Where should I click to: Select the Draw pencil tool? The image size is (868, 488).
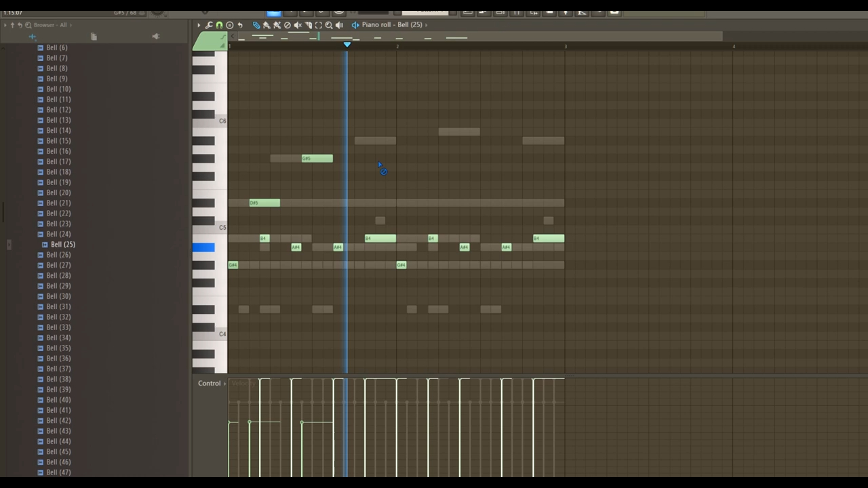point(256,25)
